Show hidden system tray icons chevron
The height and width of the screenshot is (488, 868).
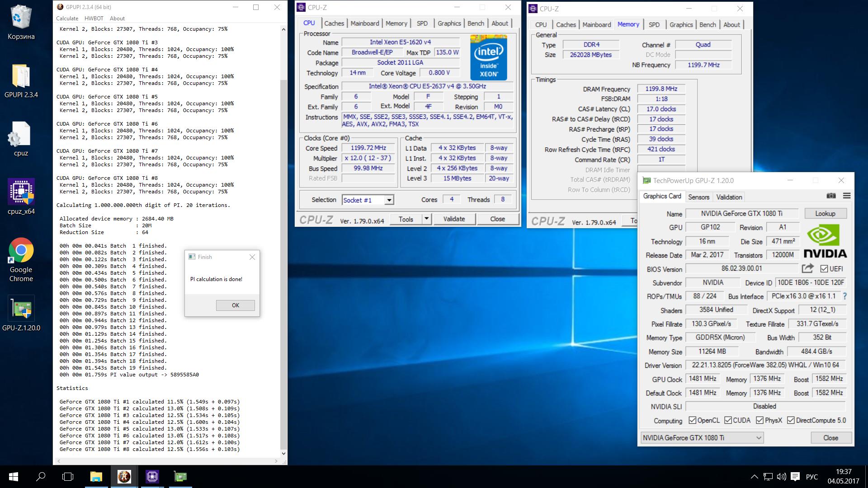(754, 477)
